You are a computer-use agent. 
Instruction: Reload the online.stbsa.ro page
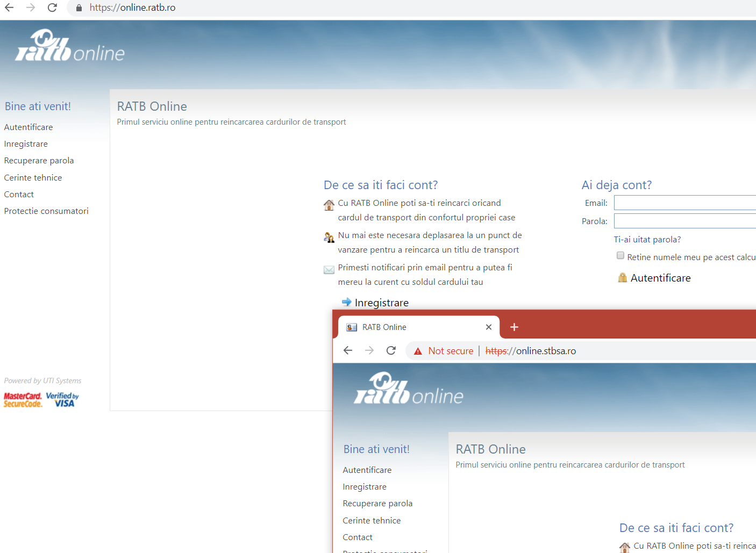[x=391, y=350]
